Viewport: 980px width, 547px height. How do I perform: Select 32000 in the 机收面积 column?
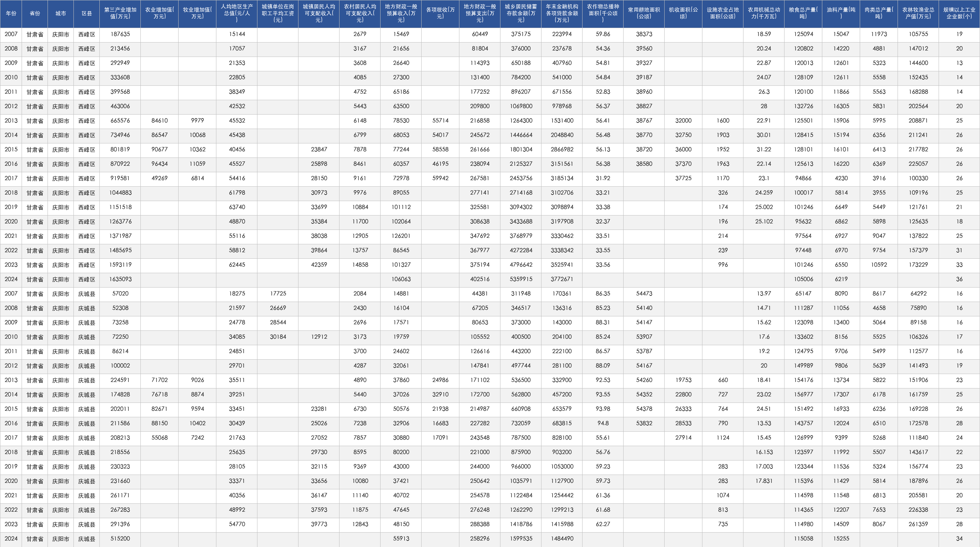(x=683, y=121)
